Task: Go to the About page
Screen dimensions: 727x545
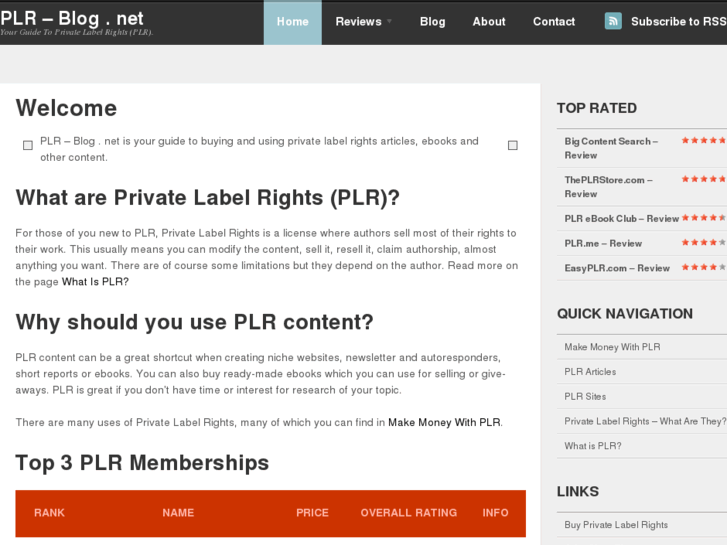Action: point(489,22)
